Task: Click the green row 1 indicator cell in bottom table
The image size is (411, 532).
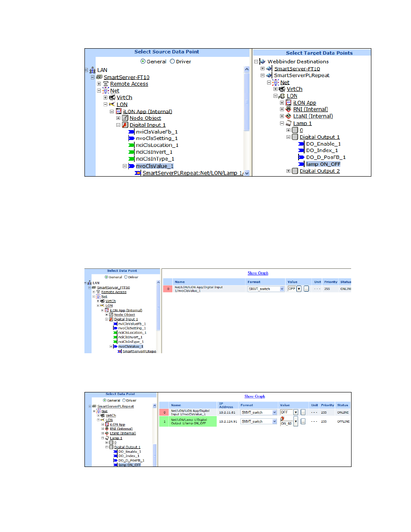Action: click(164, 422)
